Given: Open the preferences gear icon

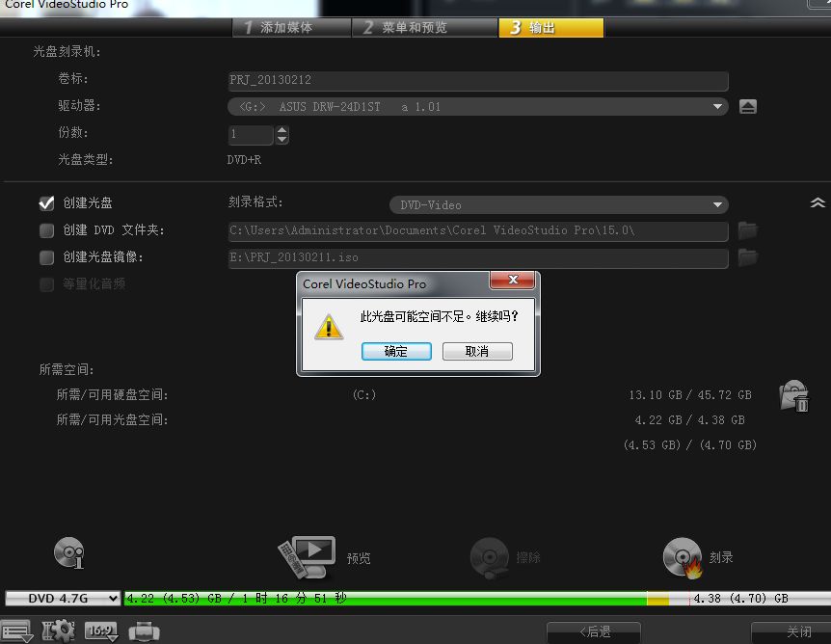Looking at the screenshot, I should [58, 631].
